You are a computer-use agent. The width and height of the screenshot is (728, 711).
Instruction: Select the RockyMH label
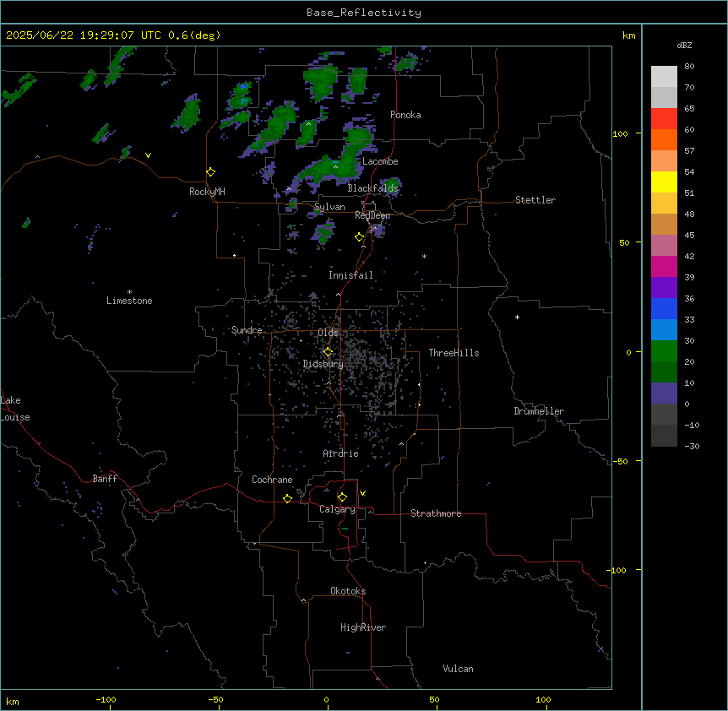[207, 192]
